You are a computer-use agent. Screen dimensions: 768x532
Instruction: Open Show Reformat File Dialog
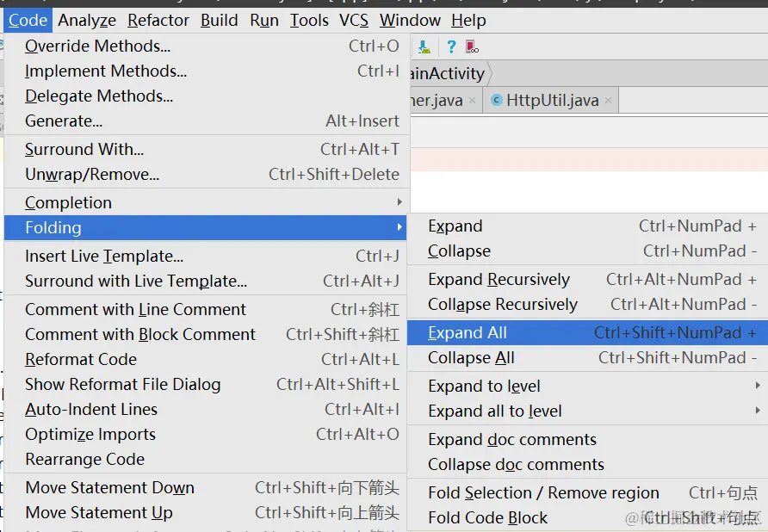point(207,385)
